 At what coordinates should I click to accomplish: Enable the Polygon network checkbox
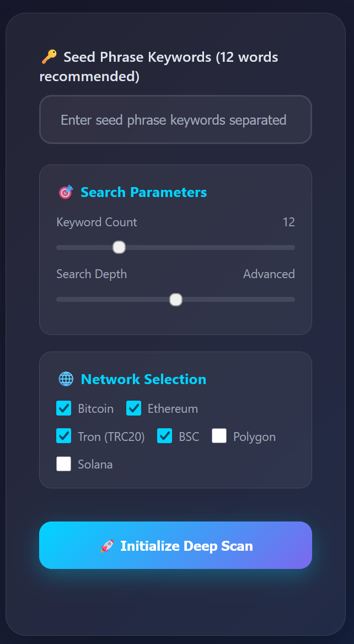coord(219,436)
